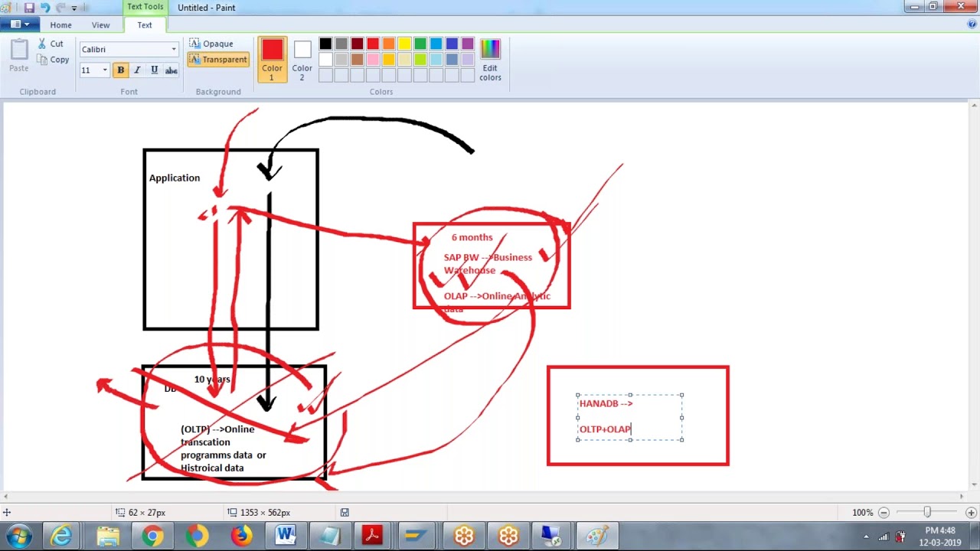
Task: Undo the last action from title bar
Action: click(45, 8)
